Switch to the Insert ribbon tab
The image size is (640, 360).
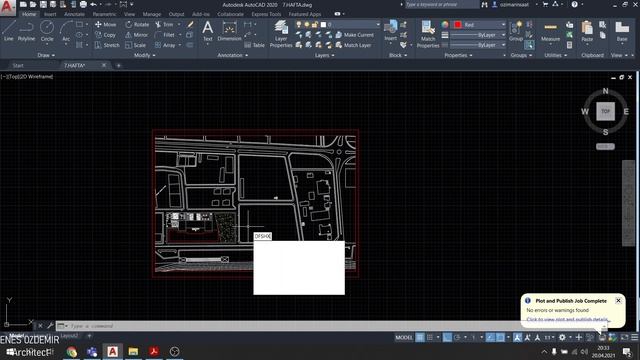[x=50, y=14]
